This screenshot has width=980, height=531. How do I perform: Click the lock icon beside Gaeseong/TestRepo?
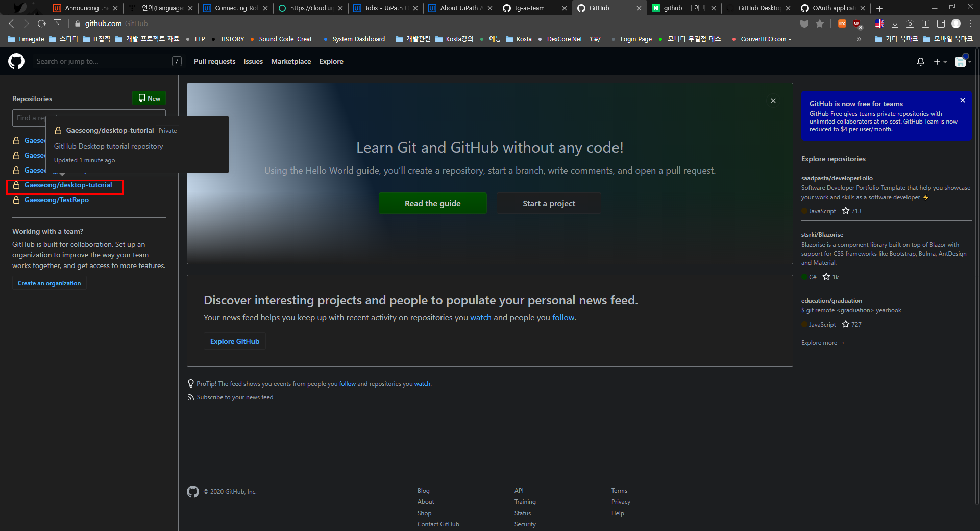coord(16,200)
